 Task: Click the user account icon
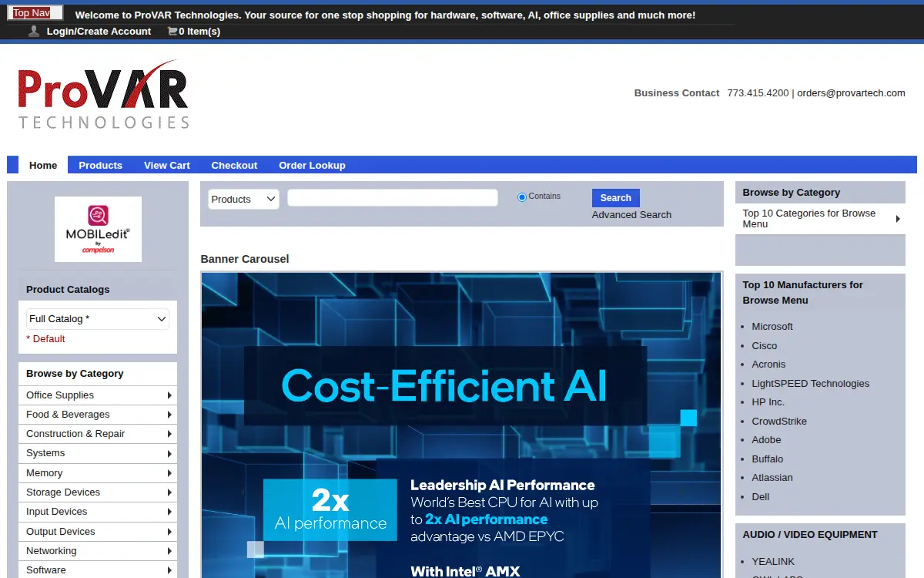pyautogui.click(x=34, y=31)
